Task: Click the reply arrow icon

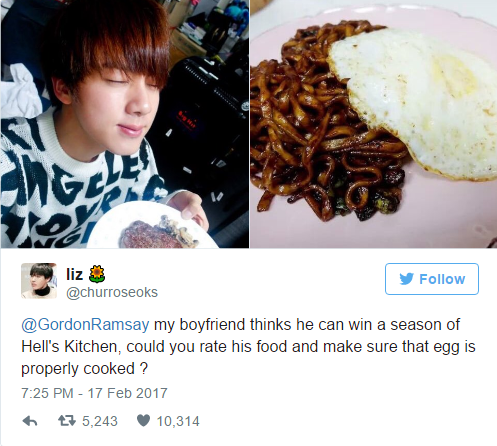Action: click(30, 421)
